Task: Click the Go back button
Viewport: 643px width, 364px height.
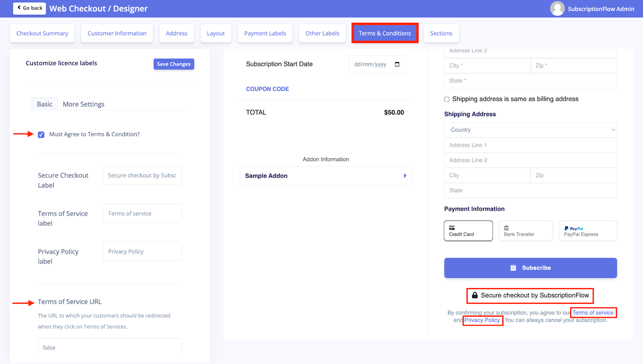Action: click(x=30, y=8)
